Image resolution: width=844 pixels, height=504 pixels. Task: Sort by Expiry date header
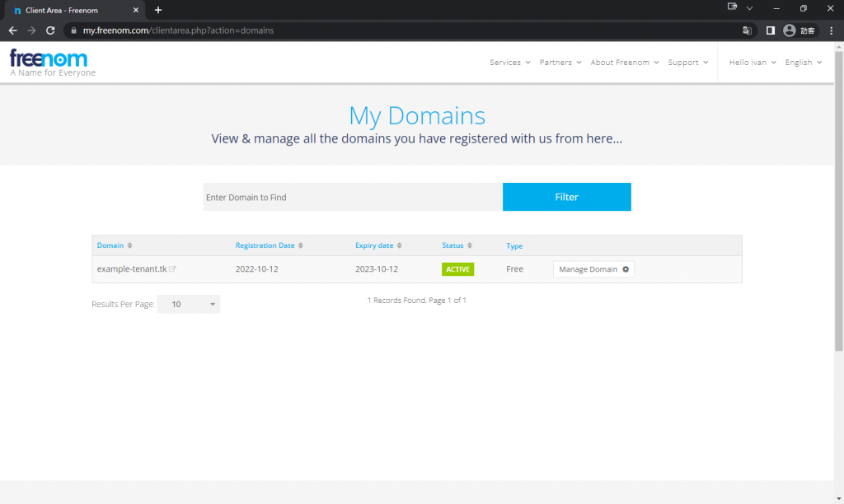pos(374,245)
